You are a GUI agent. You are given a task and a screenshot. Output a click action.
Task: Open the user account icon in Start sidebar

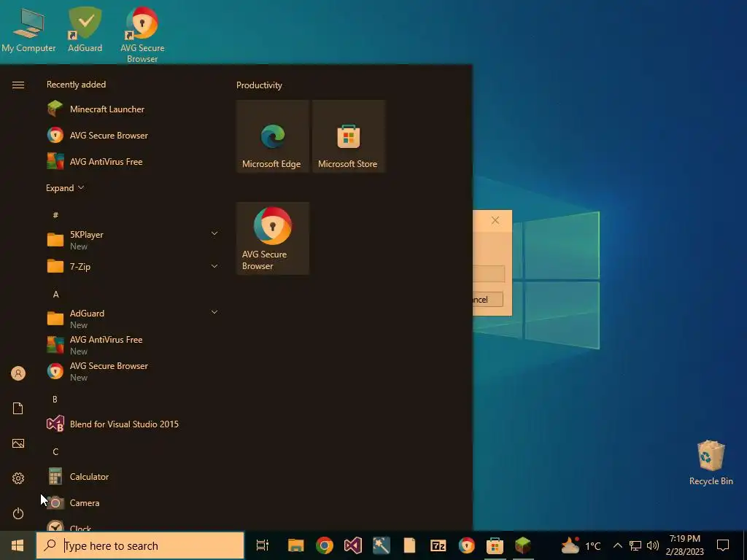point(18,373)
